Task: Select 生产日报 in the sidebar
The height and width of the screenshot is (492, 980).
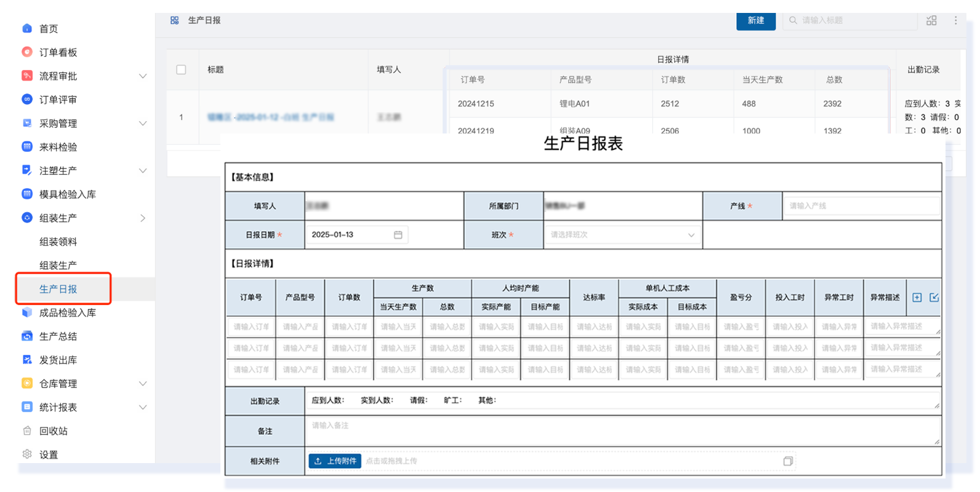Action: (x=58, y=289)
